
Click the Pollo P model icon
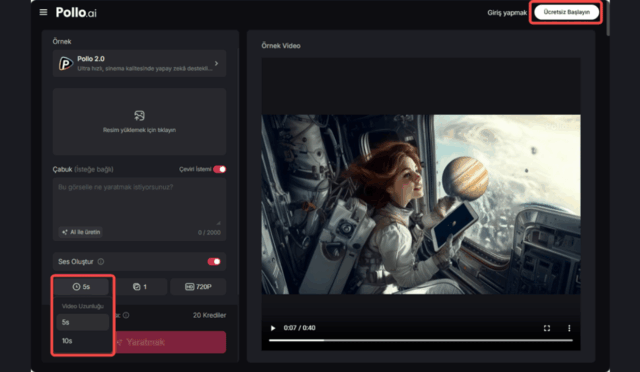[65, 63]
